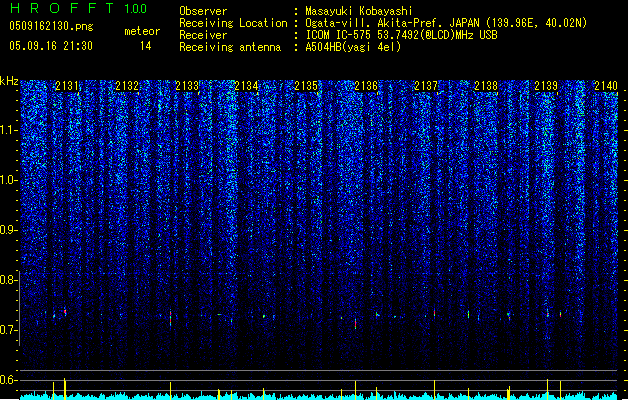Click the kHz axis unit label
Viewport: 629px width, 400px height.
tap(9, 81)
